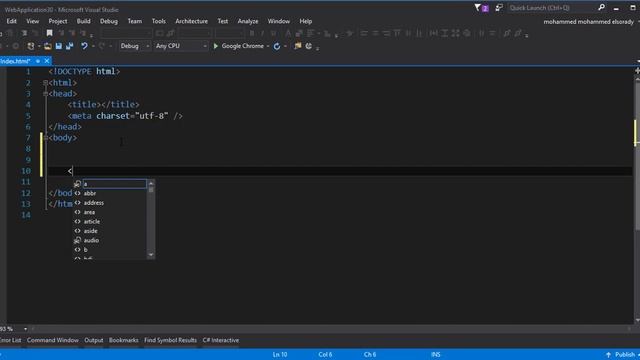Open the Tools menu
640x360 pixels.
159,21
